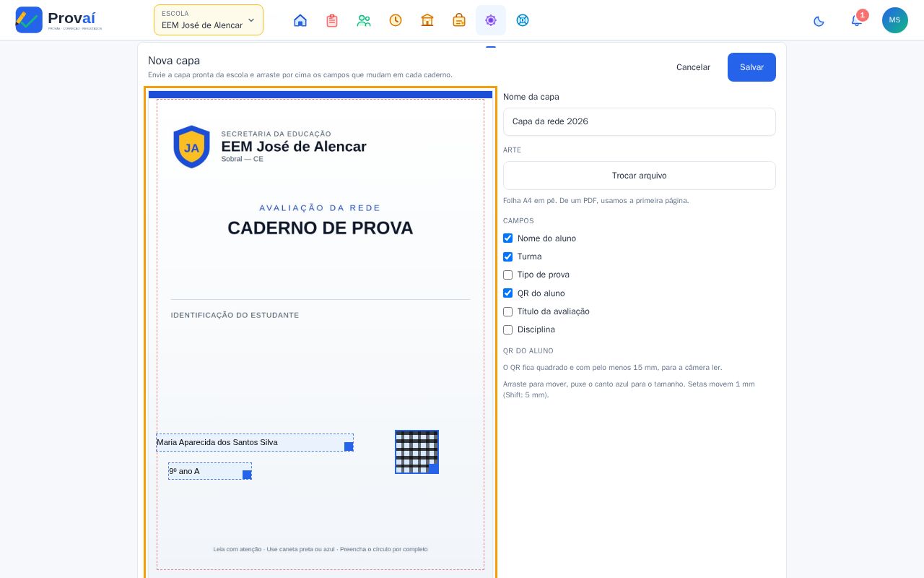Viewport: 924px width, 578px height.
Task: Click the AVALIAÇÃO DA REDE subtitle
Action: coord(320,208)
